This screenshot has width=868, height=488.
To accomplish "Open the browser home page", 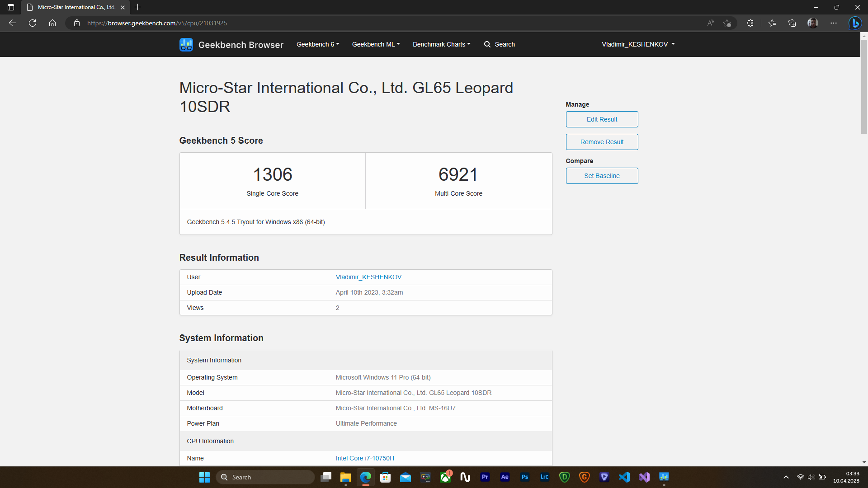I will click(x=52, y=23).
